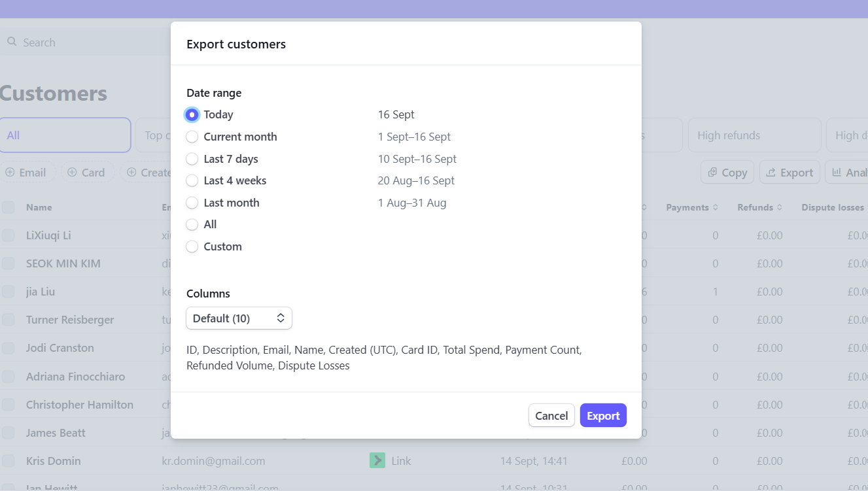Viewport: 868px width, 491px height.
Task: Click the Analyse chart icon
Action: pyautogui.click(x=837, y=173)
